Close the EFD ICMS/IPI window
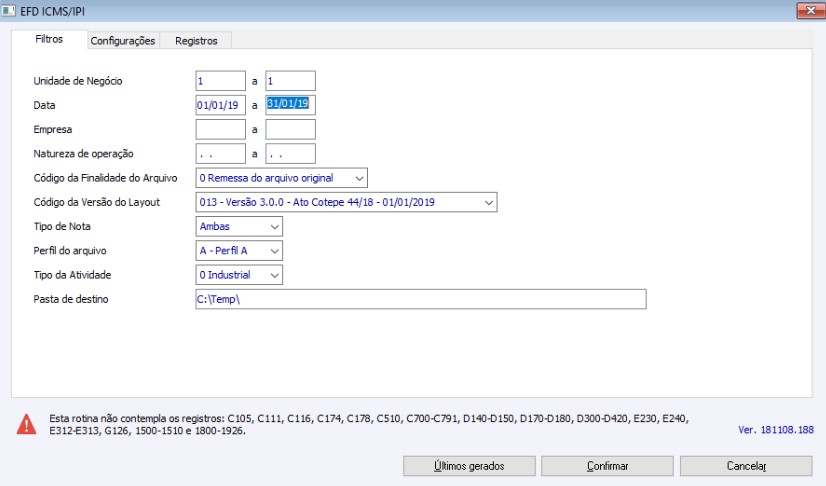Viewport: 826px width, 486px height. click(x=810, y=11)
